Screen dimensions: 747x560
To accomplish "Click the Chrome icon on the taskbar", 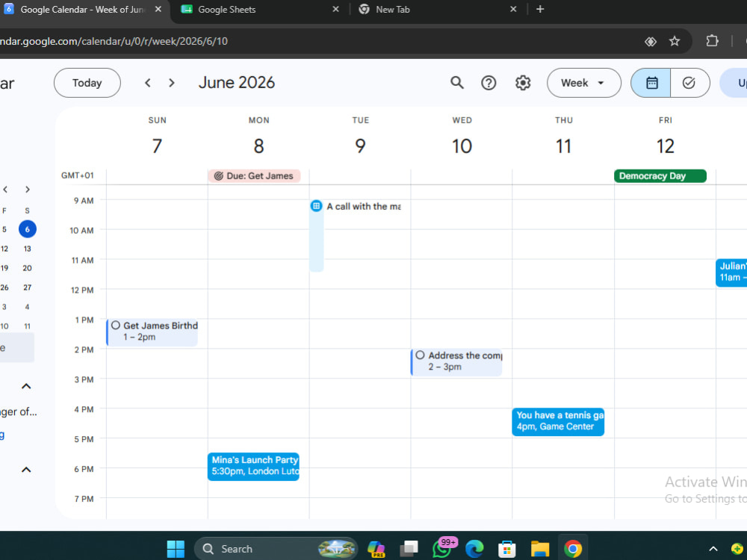I will point(573,549).
